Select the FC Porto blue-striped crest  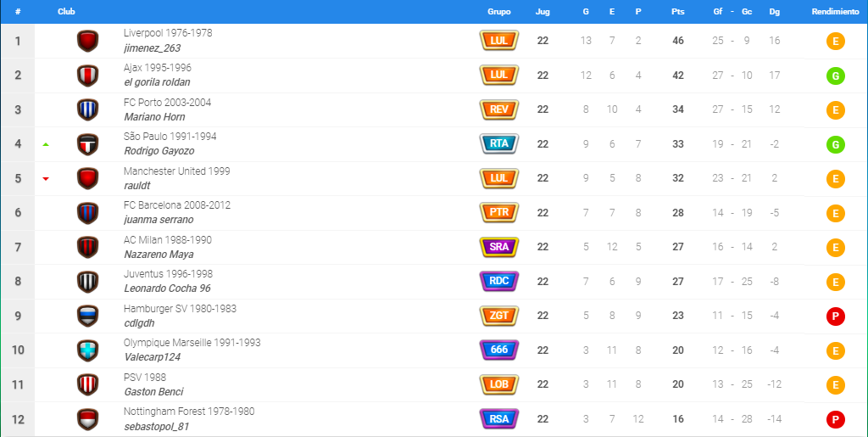tap(87, 109)
